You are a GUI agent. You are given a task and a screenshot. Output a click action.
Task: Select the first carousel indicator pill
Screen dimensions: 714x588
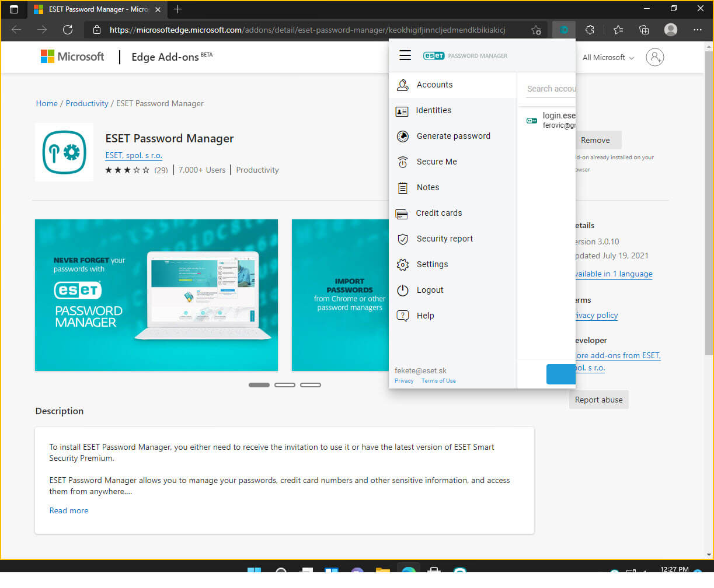[x=259, y=385]
